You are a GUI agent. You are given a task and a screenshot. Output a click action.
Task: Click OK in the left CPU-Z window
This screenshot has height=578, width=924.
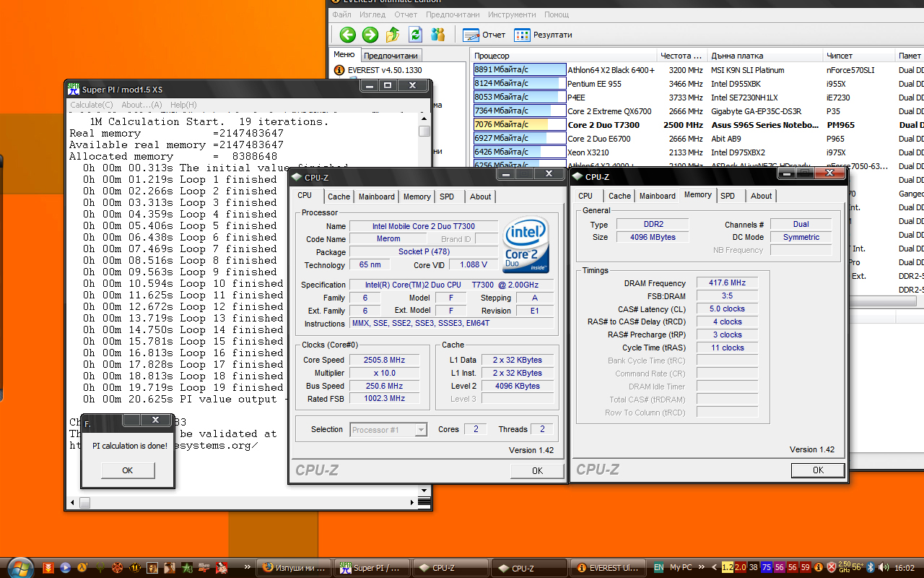pyautogui.click(x=537, y=470)
